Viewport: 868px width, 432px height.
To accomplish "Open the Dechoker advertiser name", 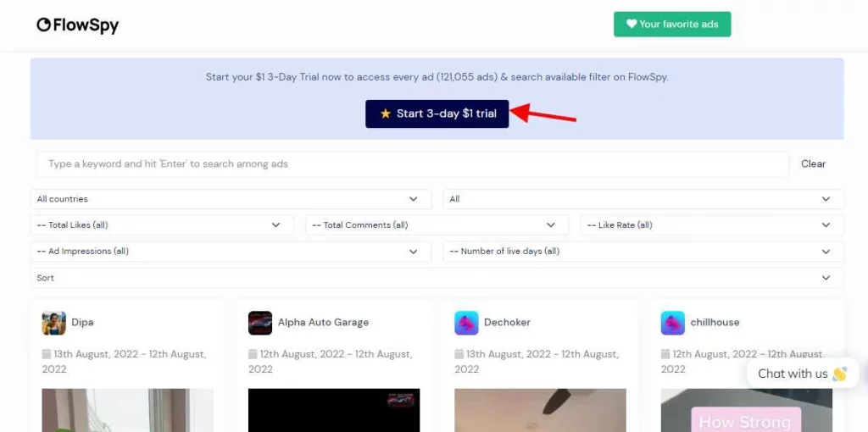I will (507, 323).
